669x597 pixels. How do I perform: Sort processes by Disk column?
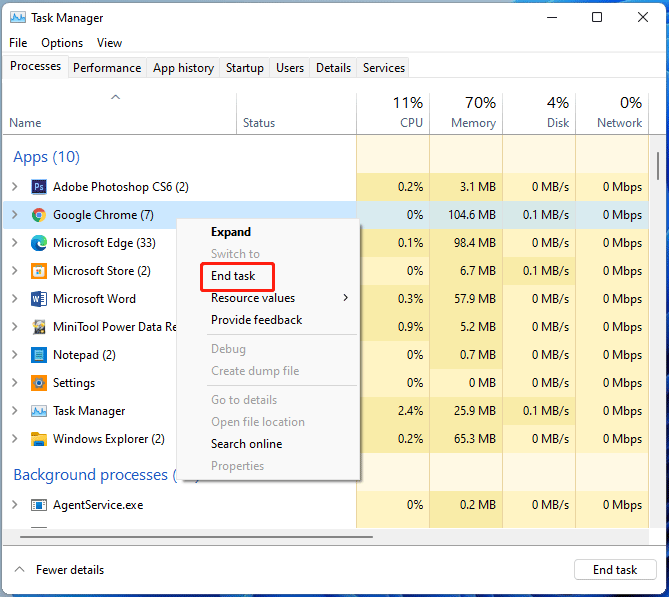(539, 114)
